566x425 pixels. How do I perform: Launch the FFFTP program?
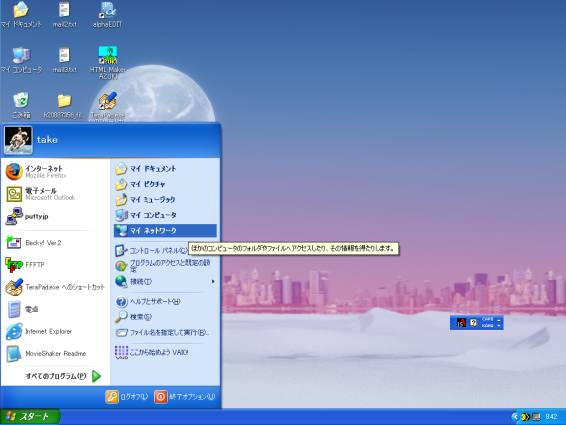point(55,265)
